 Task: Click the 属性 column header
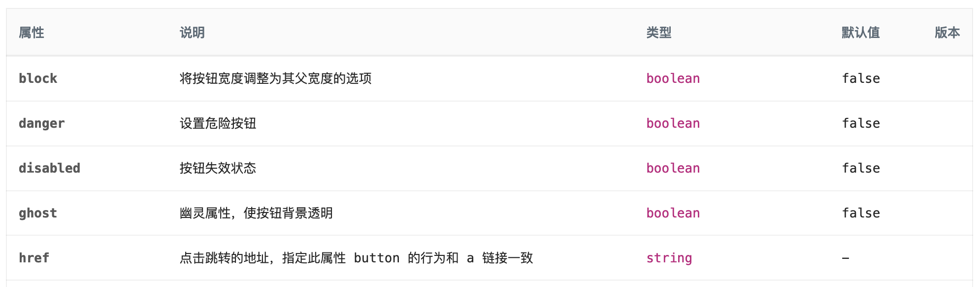pos(32,33)
